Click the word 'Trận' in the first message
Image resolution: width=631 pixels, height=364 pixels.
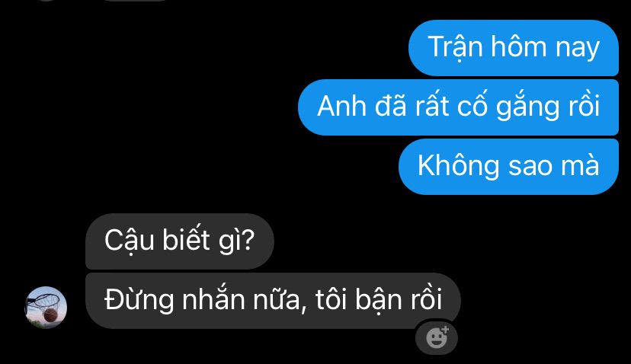coord(455,47)
